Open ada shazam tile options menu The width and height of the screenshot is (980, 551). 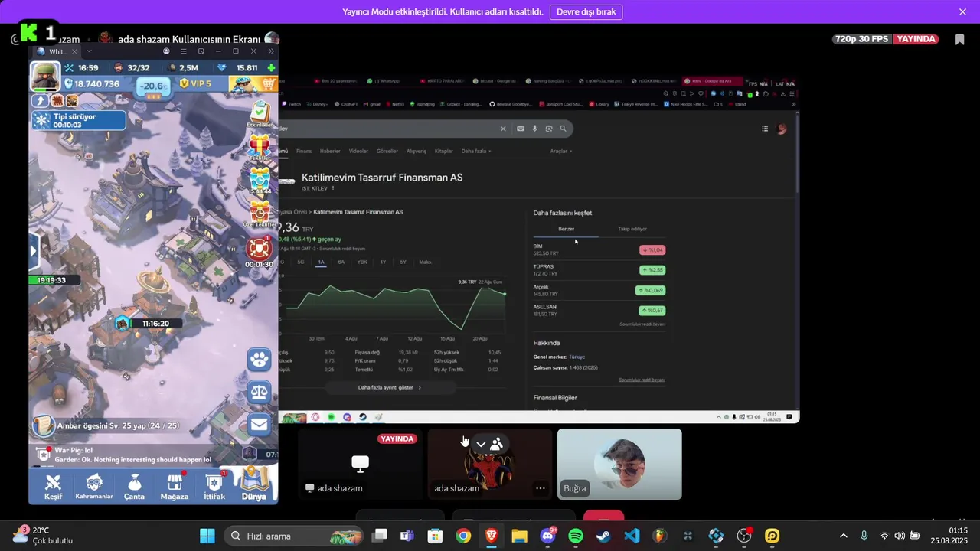[541, 488]
